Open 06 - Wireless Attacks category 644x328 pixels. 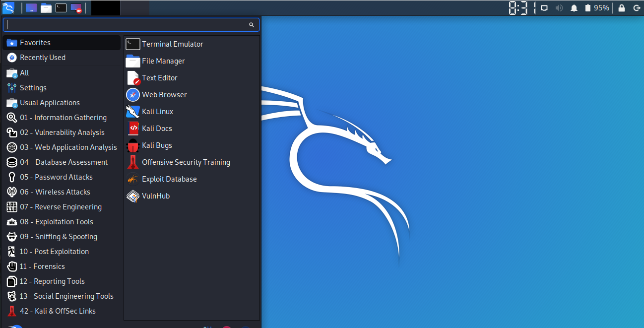click(62, 192)
